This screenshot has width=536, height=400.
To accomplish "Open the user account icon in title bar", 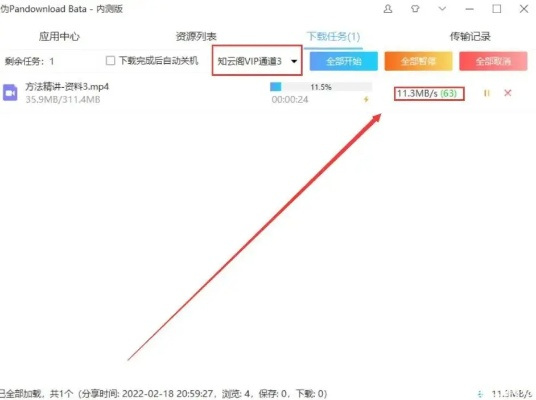I will pyautogui.click(x=388, y=9).
